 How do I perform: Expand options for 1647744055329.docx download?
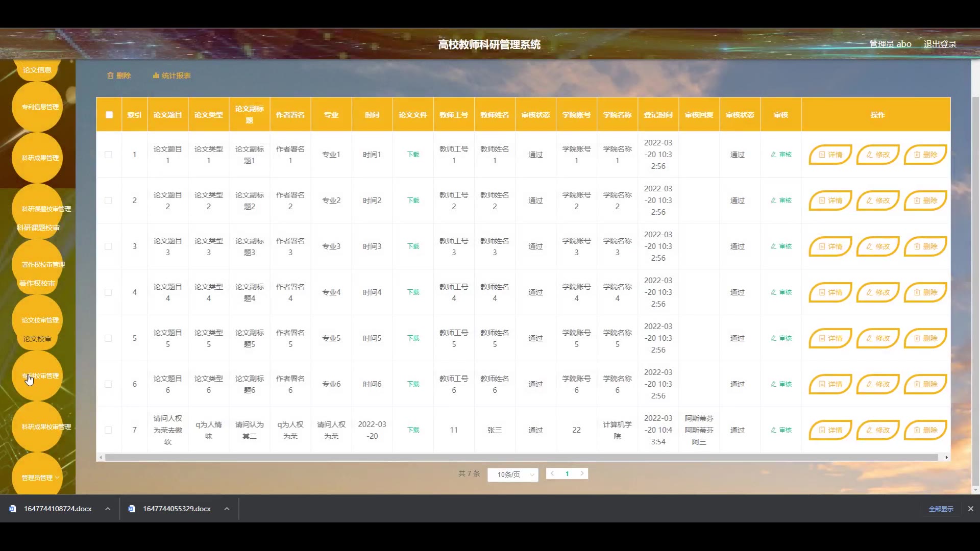pyautogui.click(x=227, y=509)
